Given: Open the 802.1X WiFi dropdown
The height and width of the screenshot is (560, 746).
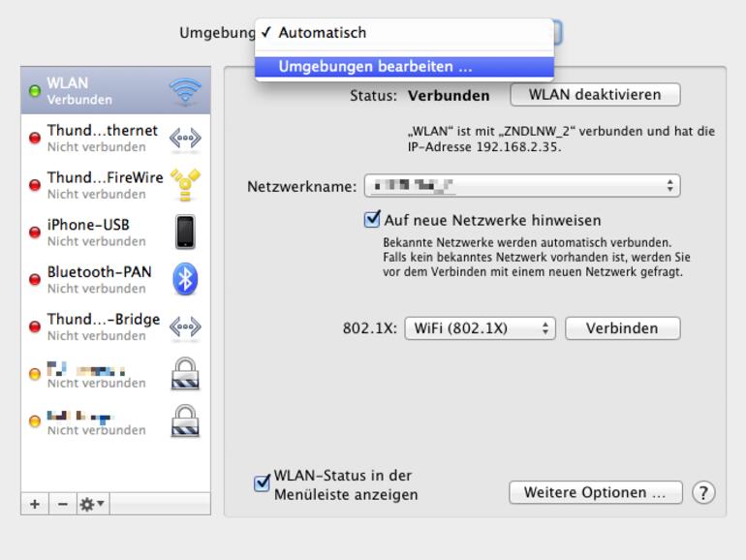Looking at the screenshot, I should [480, 328].
